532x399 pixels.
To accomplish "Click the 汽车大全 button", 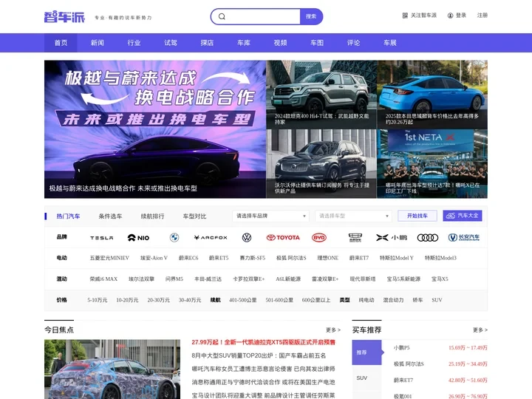I will 463,216.
